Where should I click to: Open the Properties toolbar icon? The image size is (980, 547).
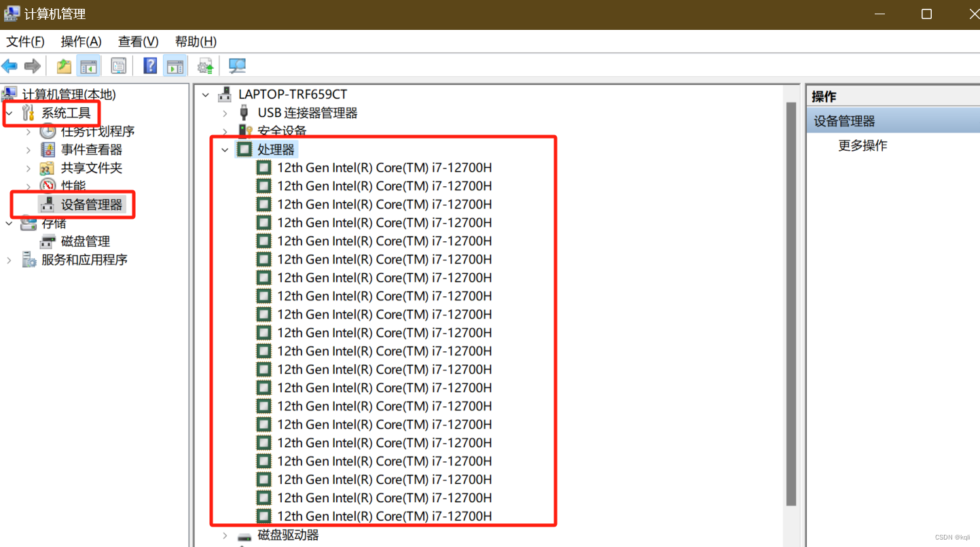pos(119,66)
